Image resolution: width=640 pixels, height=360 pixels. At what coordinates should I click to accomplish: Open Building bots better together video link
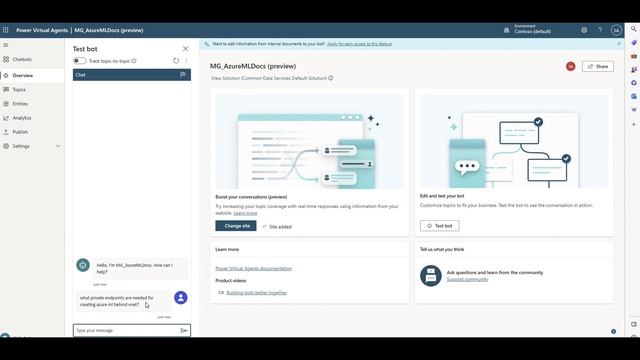257,293
